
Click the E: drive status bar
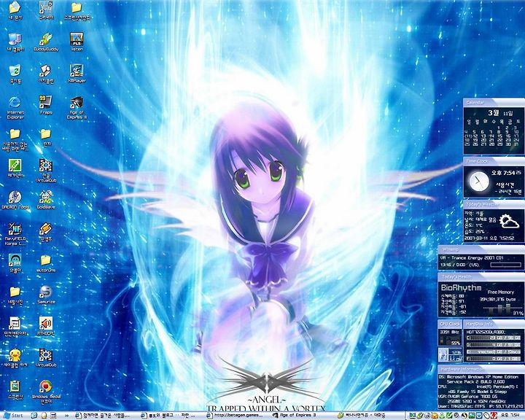pyautogui.click(x=493, y=351)
